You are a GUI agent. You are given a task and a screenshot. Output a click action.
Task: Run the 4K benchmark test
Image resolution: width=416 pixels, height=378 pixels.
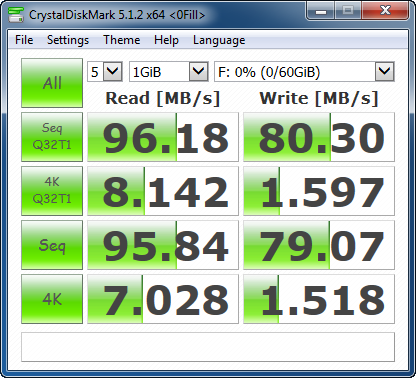pyautogui.click(x=52, y=299)
